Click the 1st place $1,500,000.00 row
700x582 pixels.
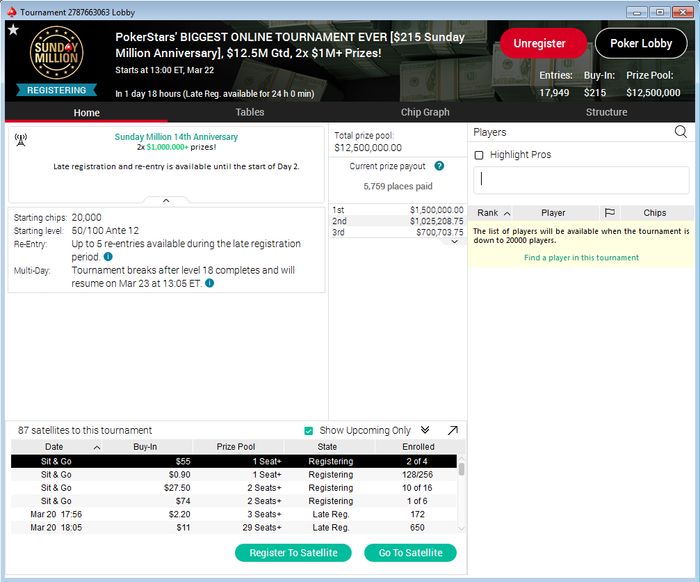tap(398, 210)
